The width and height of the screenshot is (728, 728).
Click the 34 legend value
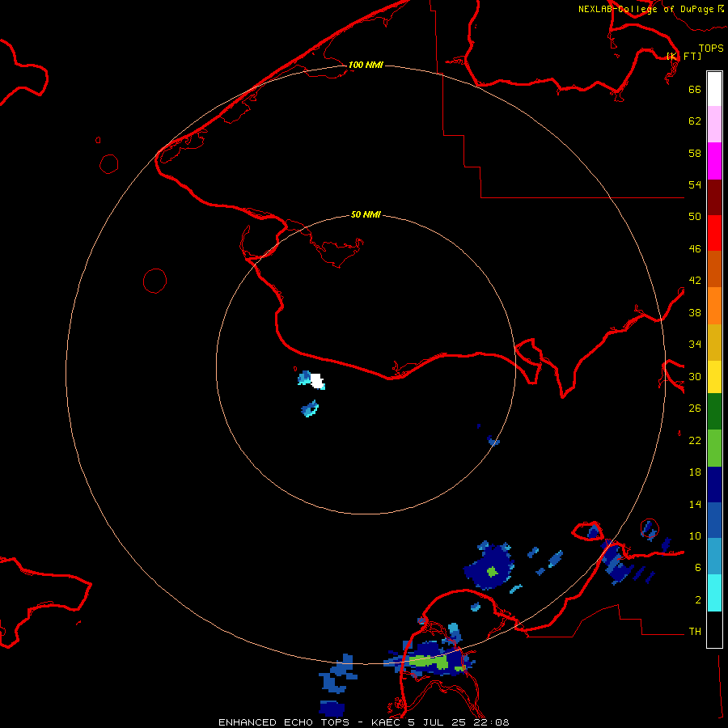(695, 345)
